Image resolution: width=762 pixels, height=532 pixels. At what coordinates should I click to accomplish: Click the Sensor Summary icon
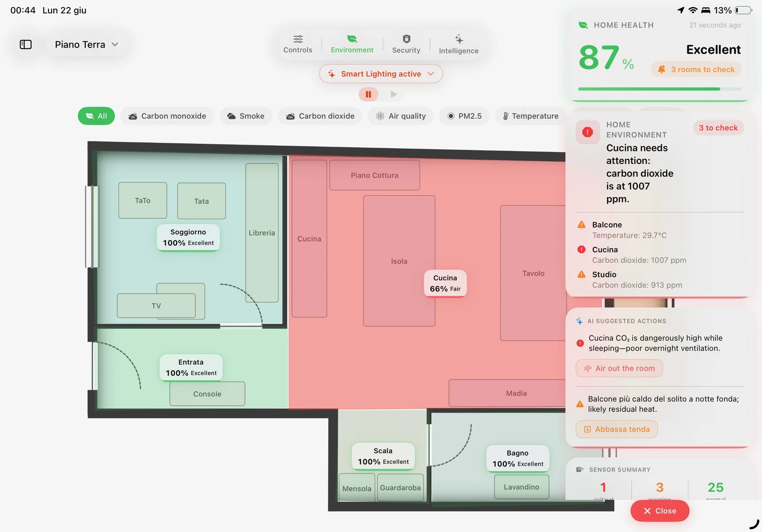coord(580,470)
